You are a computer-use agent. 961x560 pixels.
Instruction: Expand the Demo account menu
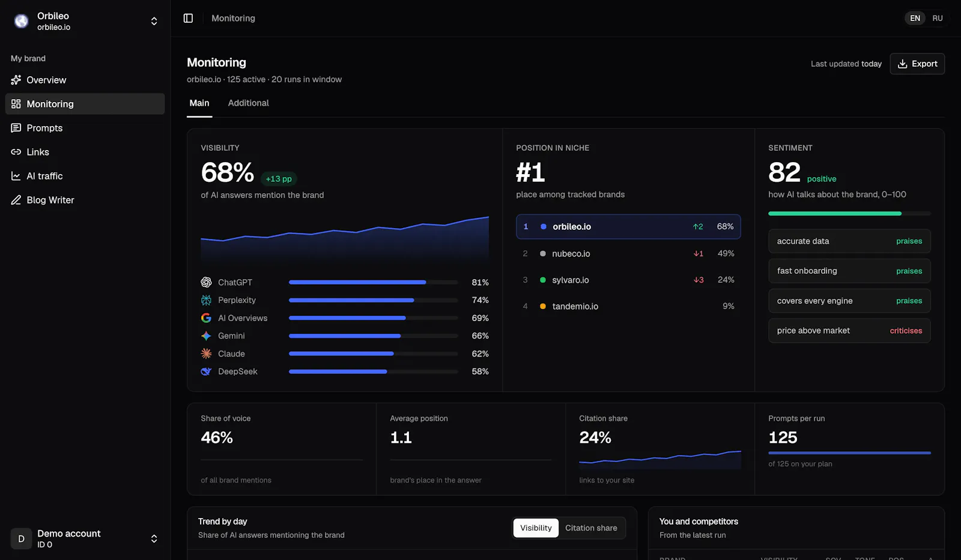(x=154, y=538)
